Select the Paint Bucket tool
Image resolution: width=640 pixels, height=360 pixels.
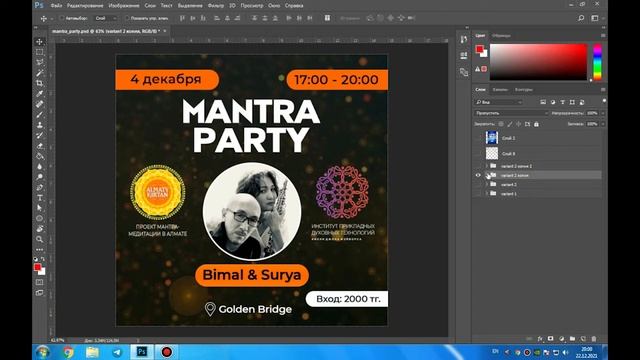pyautogui.click(x=40, y=156)
